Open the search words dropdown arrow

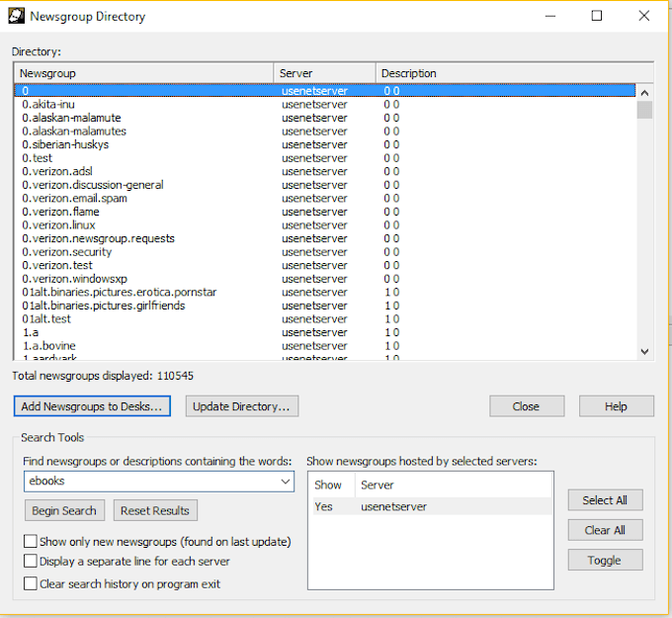286,482
